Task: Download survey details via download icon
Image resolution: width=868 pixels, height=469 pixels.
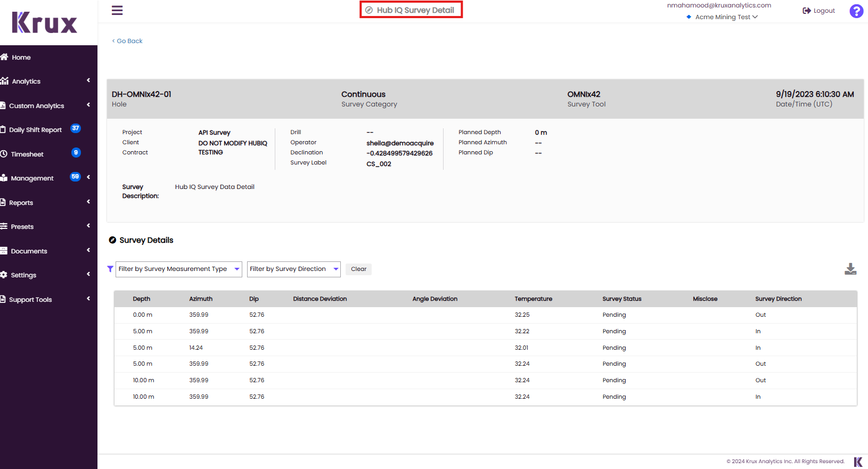Action: point(850,269)
